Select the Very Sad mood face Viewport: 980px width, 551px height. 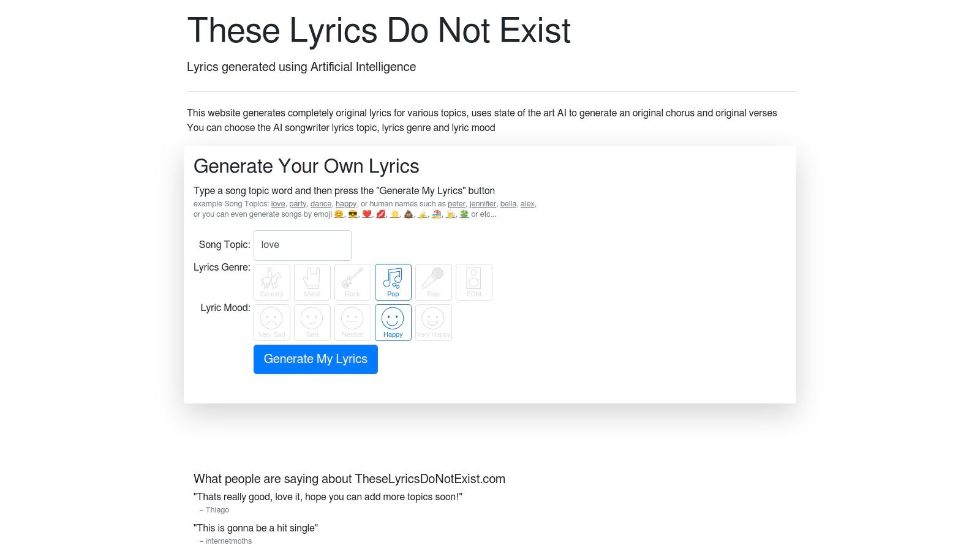271,322
